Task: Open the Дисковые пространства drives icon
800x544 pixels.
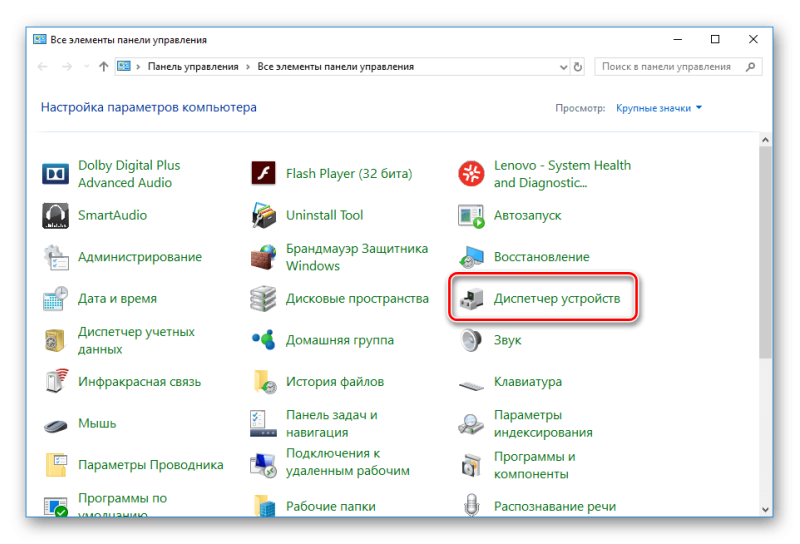Action: (x=263, y=299)
